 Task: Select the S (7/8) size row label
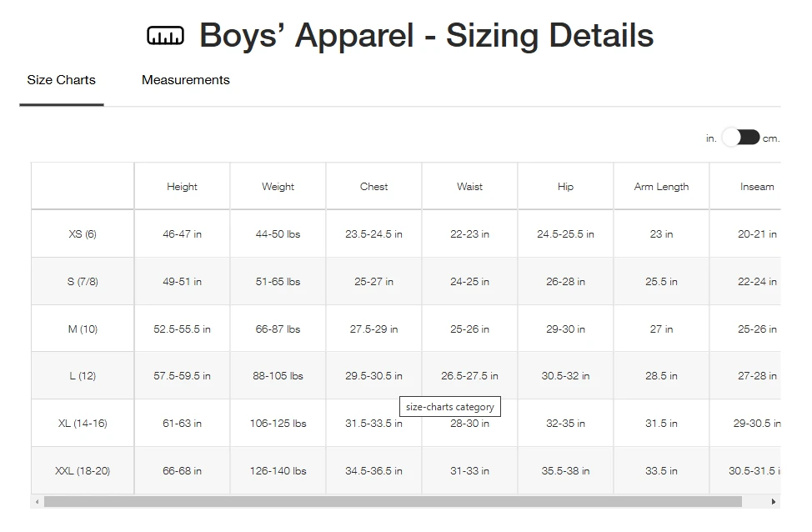coord(83,282)
